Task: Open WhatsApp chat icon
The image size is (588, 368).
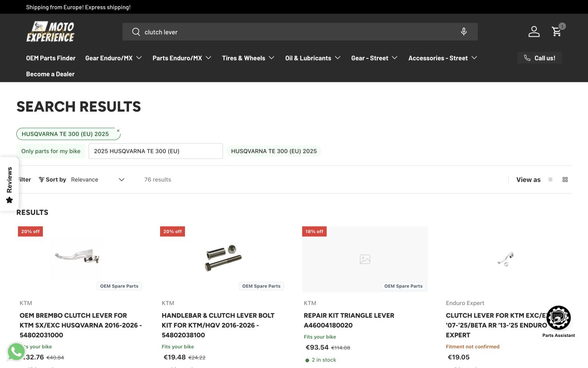Action: 16,352
